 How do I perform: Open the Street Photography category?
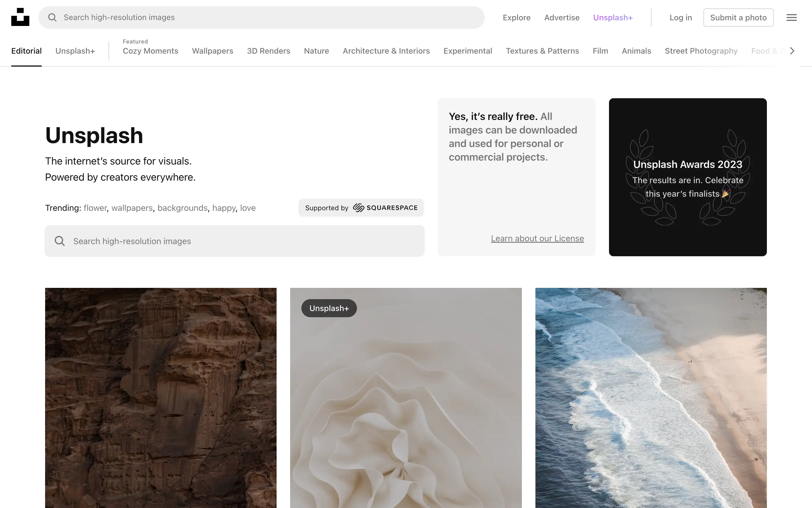(701, 51)
